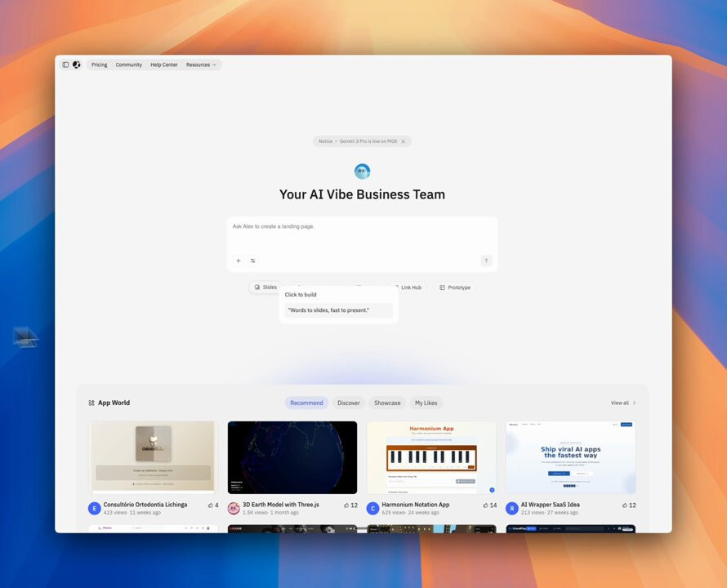The width and height of the screenshot is (727, 588).
Task: Open 3D Earth Model with Three.js title
Action: [x=280, y=505]
